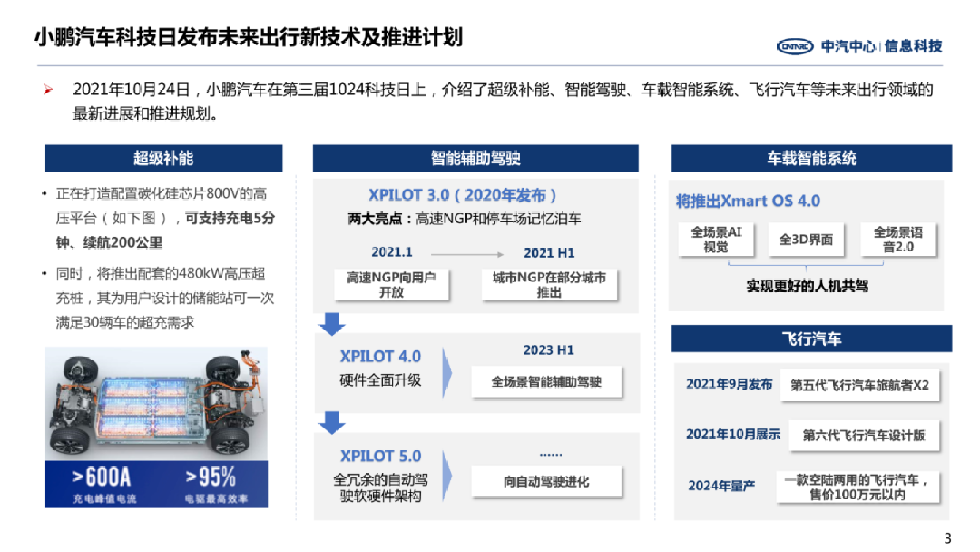Click the 将推出Xmart OS 4.0 heading
Screen dimensions: 980x552
(748, 201)
